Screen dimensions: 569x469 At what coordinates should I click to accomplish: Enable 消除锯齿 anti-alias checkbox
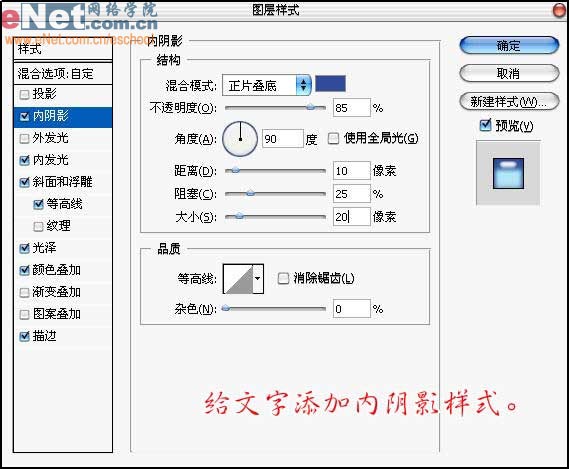[x=283, y=278]
